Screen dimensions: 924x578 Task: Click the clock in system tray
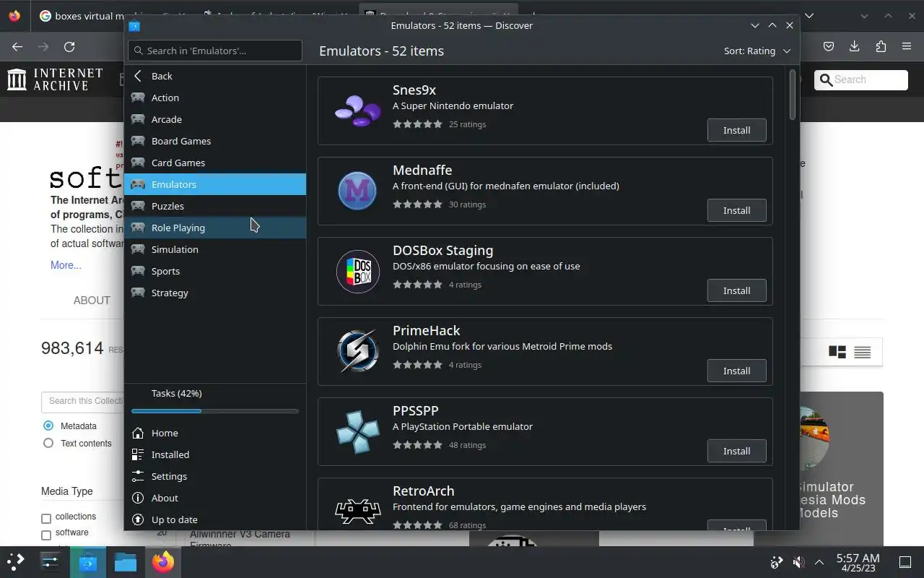coord(858,562)
